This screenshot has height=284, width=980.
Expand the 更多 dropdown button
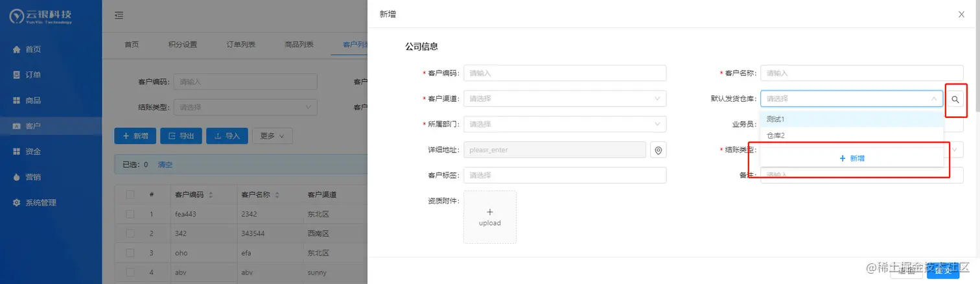(272, 136)
